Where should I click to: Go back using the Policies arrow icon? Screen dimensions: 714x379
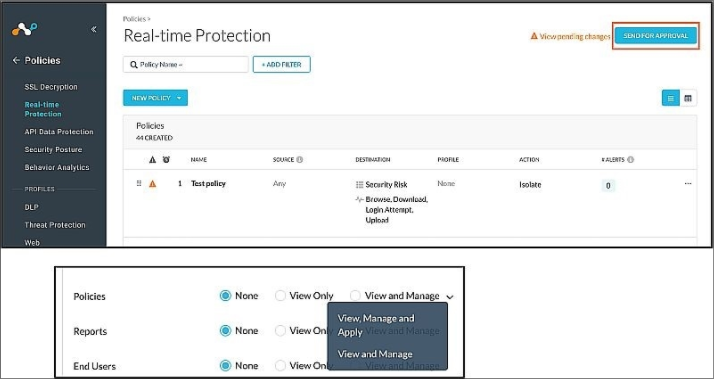[16, 60]
